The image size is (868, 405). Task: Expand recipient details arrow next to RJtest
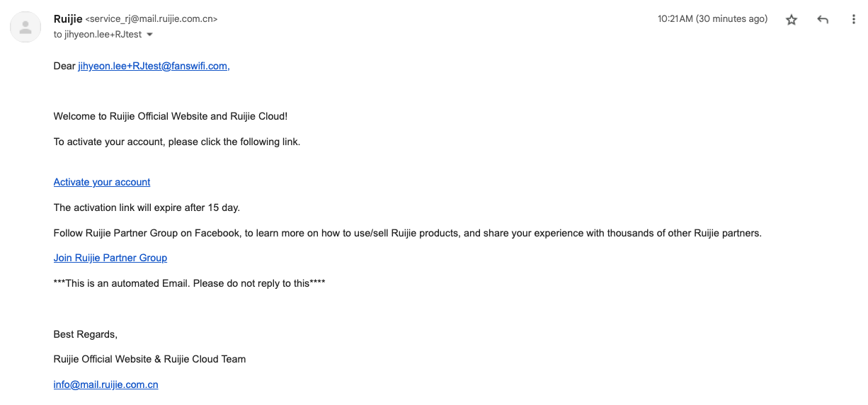(149, 35)
